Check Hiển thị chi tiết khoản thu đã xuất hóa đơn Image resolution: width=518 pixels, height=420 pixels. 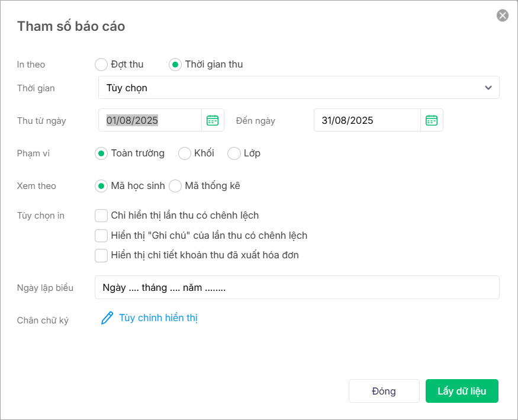(101, 256)
